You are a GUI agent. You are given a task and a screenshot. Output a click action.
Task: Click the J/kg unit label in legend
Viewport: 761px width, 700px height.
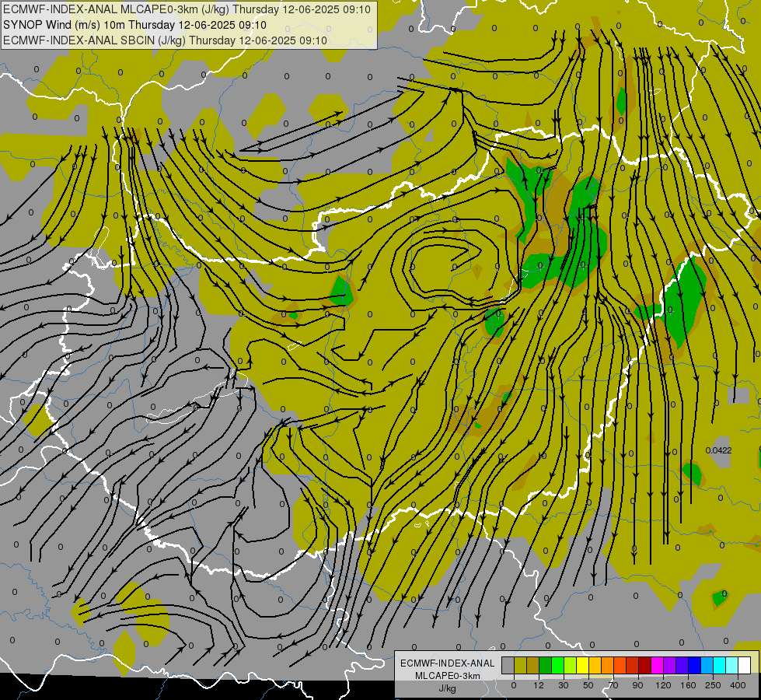447,688
